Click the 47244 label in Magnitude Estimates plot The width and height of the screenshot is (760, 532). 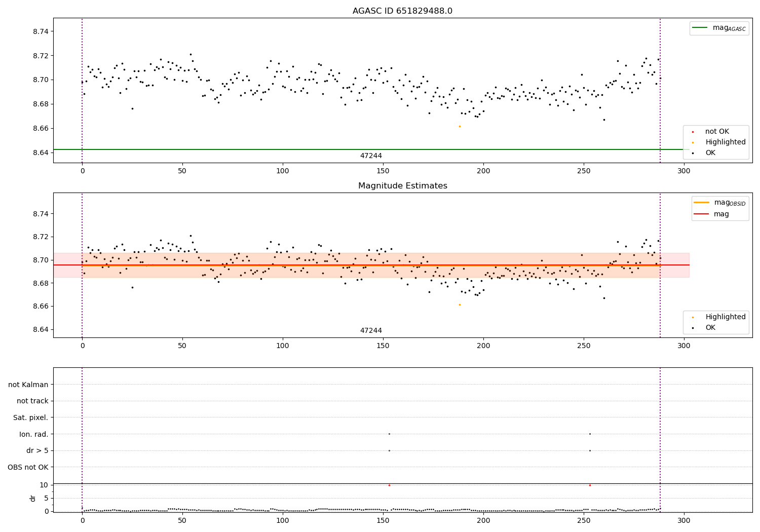click(x=371, y=331)
